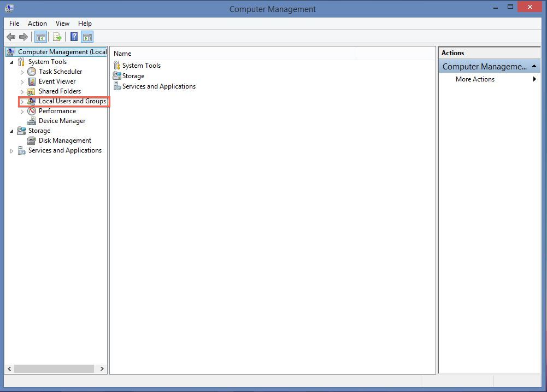
Task: Select Performance label in tree
Action: (x=57, y=111)
